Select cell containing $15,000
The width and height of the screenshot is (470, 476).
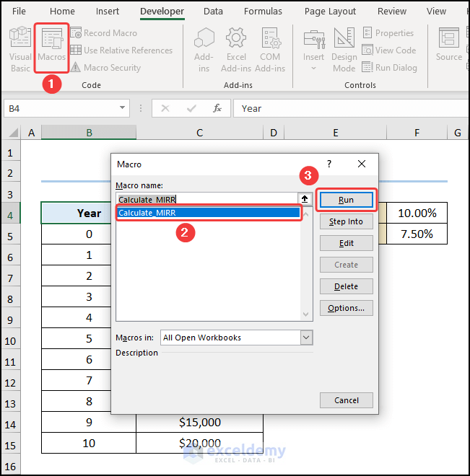coord(199,422)
